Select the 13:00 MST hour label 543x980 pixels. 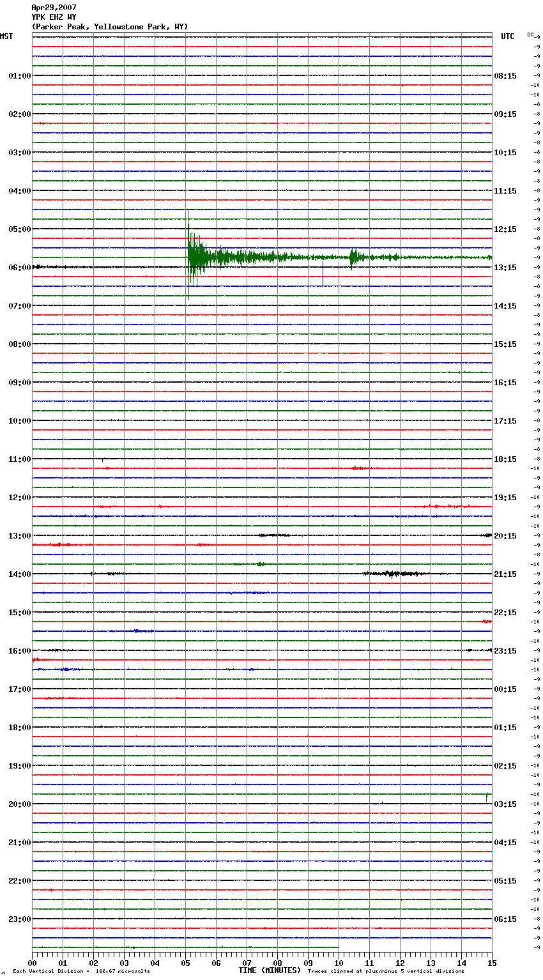tap(20, 536)
